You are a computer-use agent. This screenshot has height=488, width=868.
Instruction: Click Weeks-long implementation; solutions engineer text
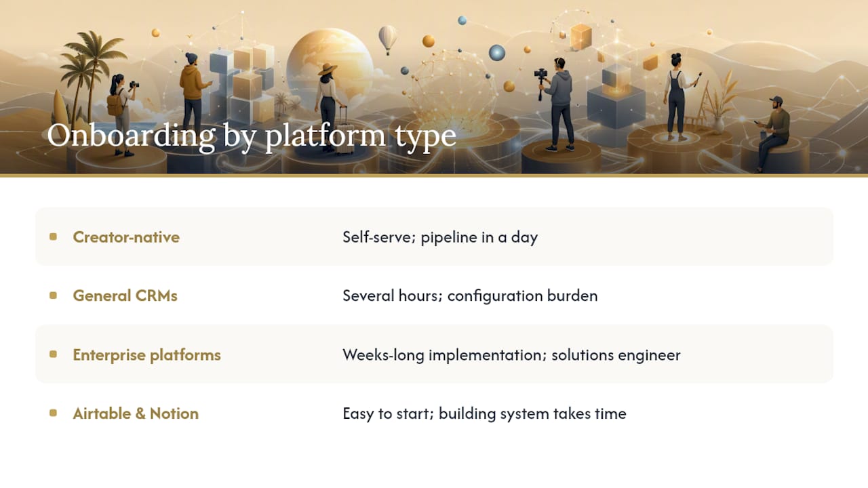click(511, 355)
